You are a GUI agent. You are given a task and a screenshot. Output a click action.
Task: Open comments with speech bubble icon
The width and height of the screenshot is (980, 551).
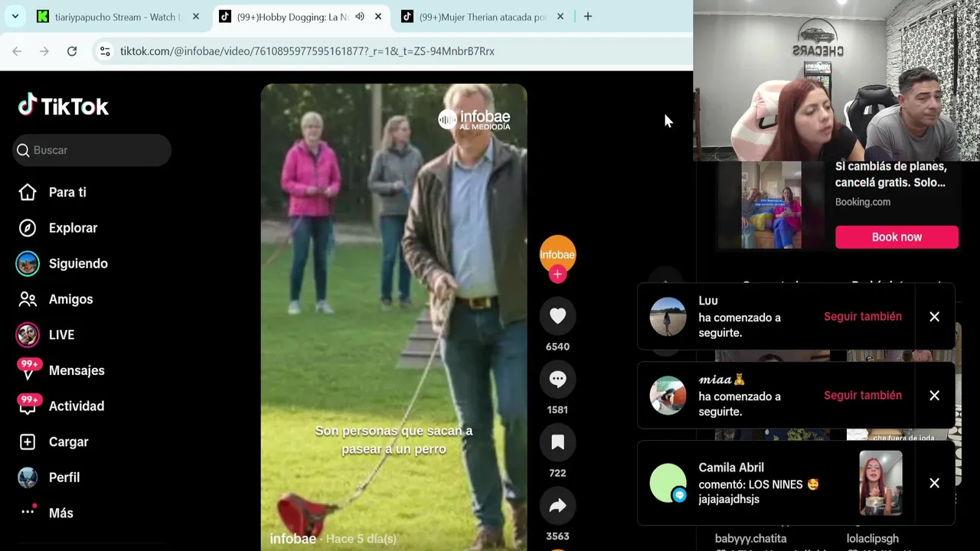557,379
